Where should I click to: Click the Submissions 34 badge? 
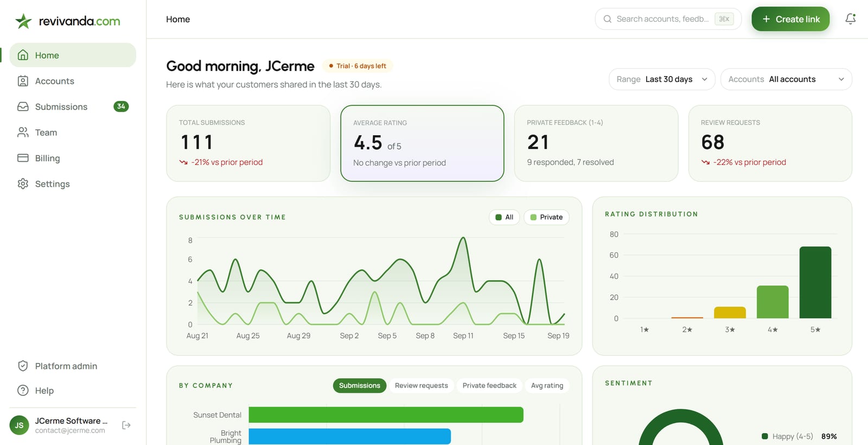(x=121, y=106)
